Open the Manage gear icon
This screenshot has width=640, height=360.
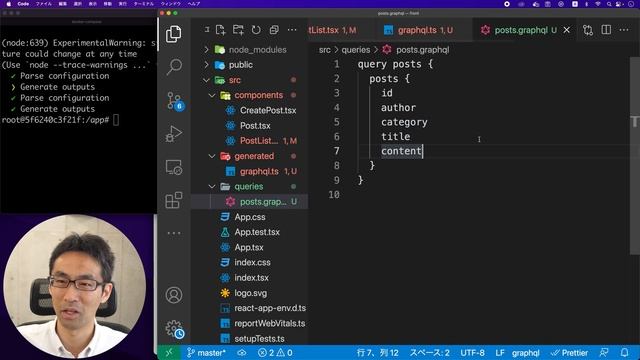(x=174, y=329)
